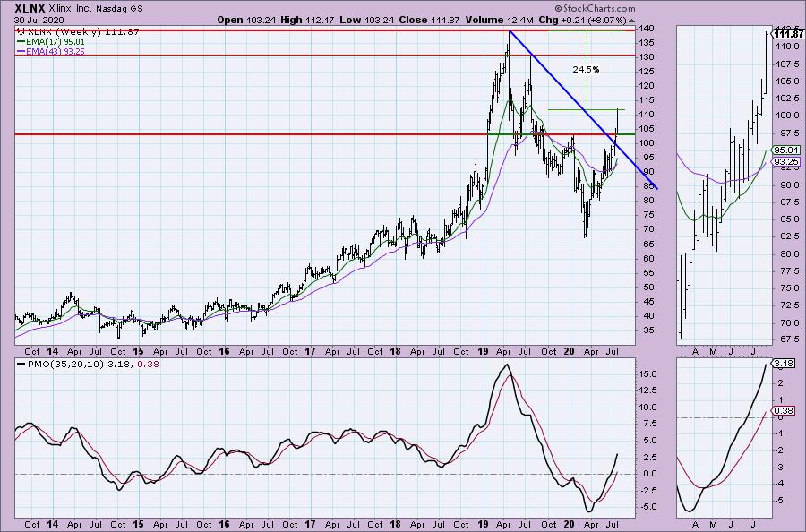Click the purple 'EMA(43) 93.25' legend entry

coord(51,51)
